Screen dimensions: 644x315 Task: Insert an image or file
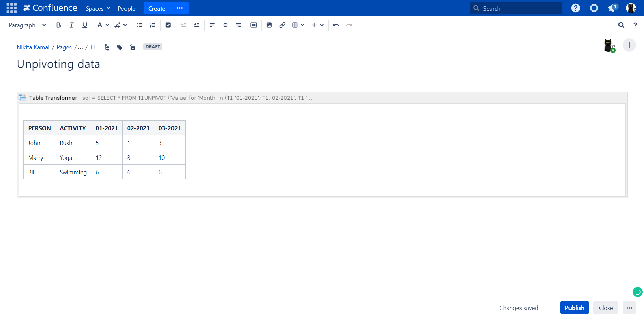[x=269, y=25]
